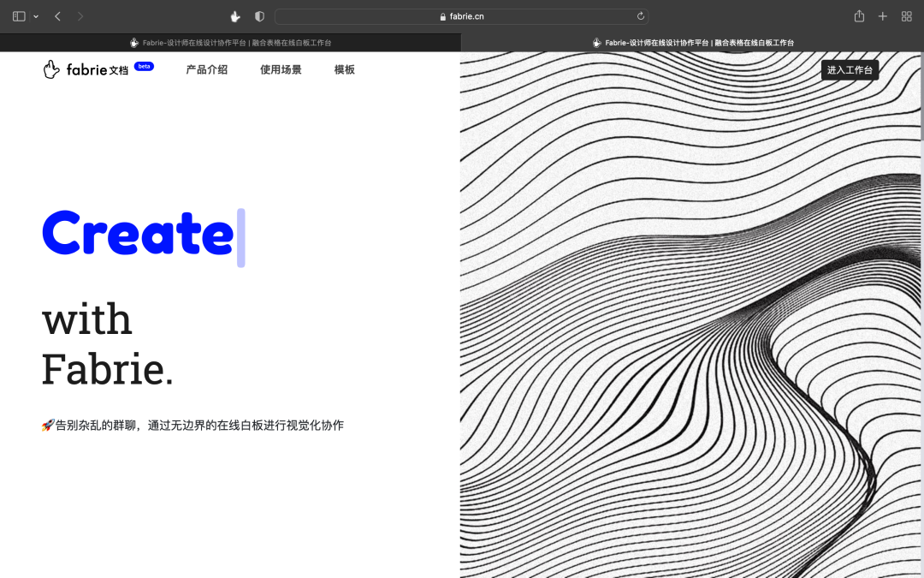Click the 告别杂乱的群聊 tagline text
The width and height of the screenshot is (924, 578).
(x=192, y=426)
